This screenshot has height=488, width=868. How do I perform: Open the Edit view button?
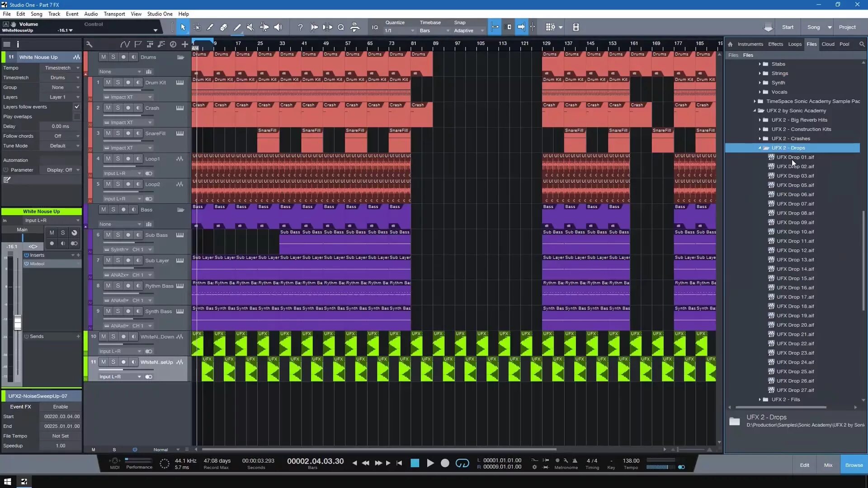pos(805,465)
